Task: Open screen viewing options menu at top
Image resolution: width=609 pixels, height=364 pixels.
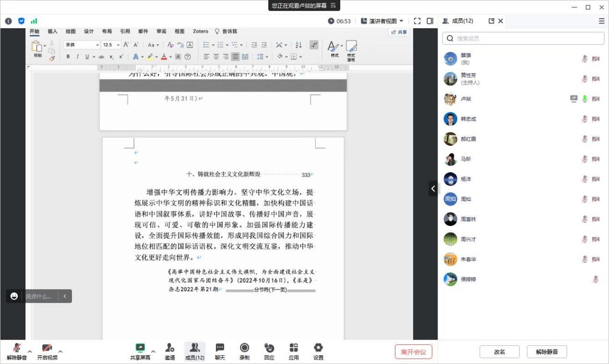Action: (x=333, y=6)
